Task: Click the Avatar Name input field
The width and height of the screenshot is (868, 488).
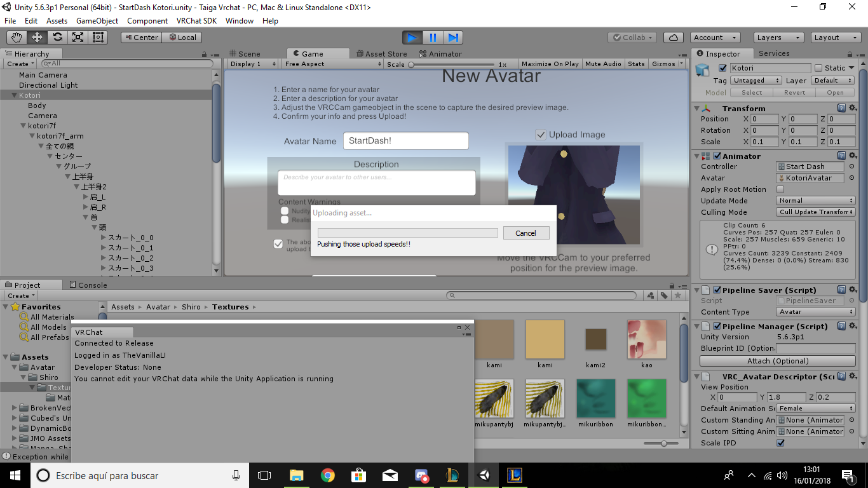Action: tap(405, 141)
